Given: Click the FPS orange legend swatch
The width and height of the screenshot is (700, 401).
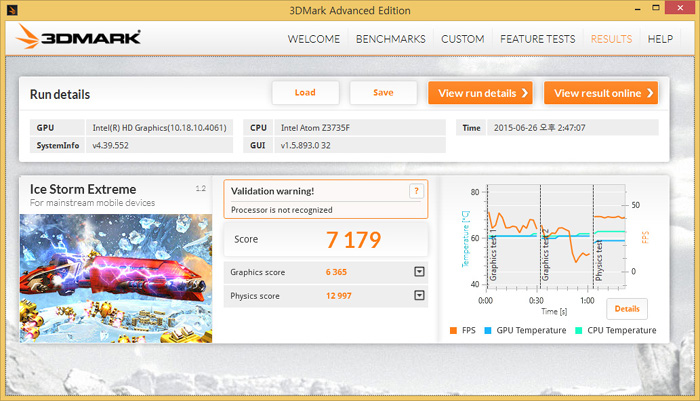Looking at the screenshot, I should pyautogui.click(x=453, y=330).
